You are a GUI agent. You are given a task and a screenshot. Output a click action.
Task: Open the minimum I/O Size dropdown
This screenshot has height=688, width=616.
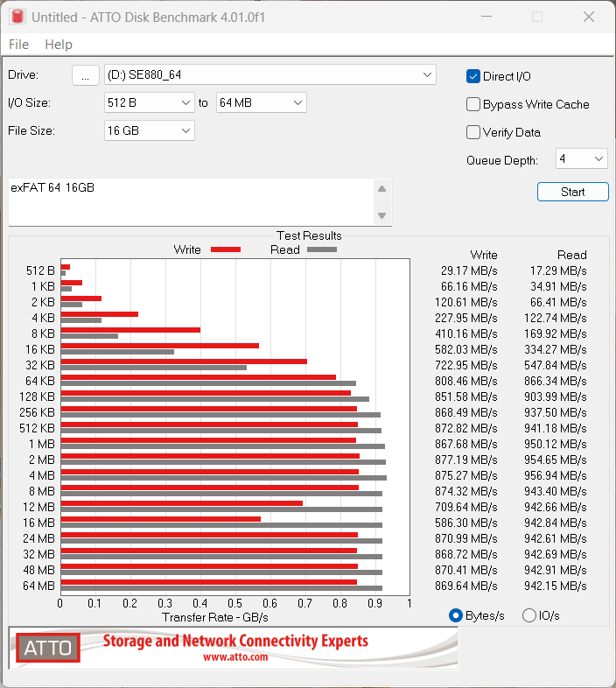[x=149, y=102]
